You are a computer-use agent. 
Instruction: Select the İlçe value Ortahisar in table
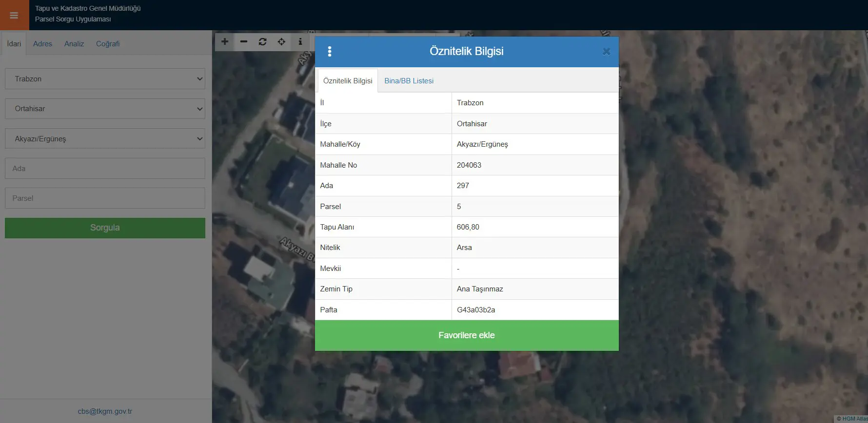pos(472,124)
